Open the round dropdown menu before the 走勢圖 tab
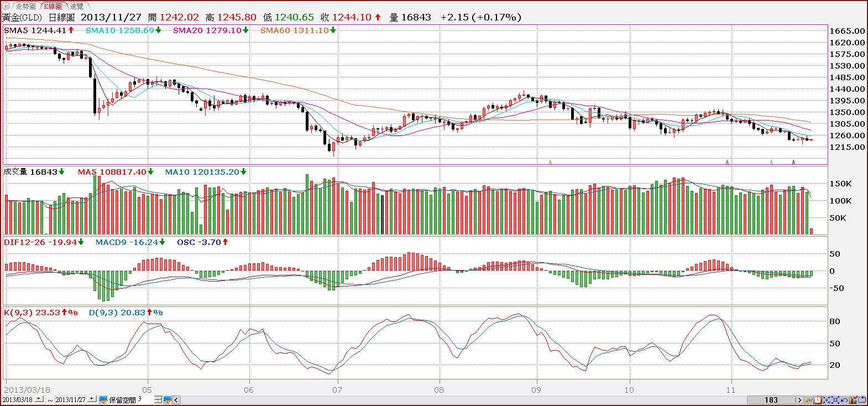Viewport: 868px width, 406px height. pyautogui.click(x=6, y=6)
